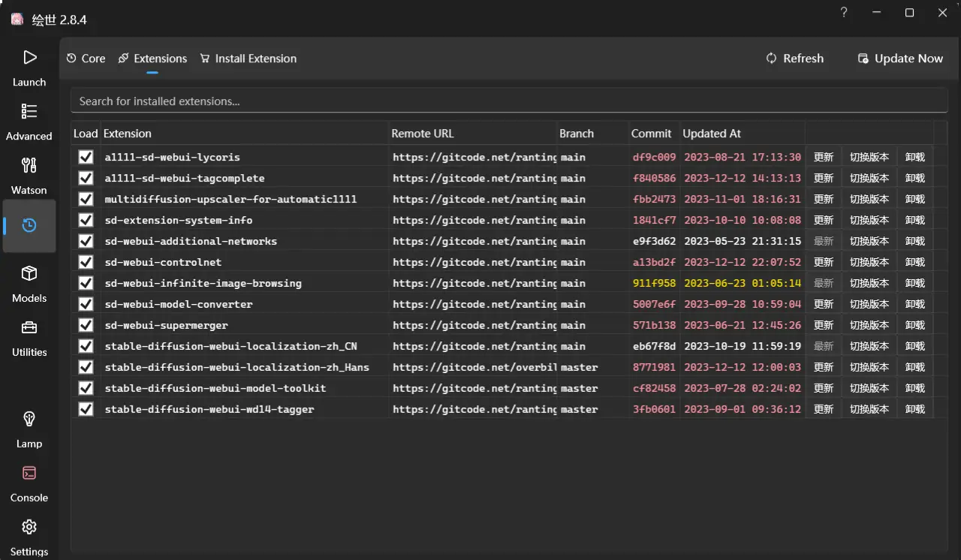Open the Watson tools icon
Image resolution: width=961 pixels, height=560 pixels.
[x=29, y=165]
